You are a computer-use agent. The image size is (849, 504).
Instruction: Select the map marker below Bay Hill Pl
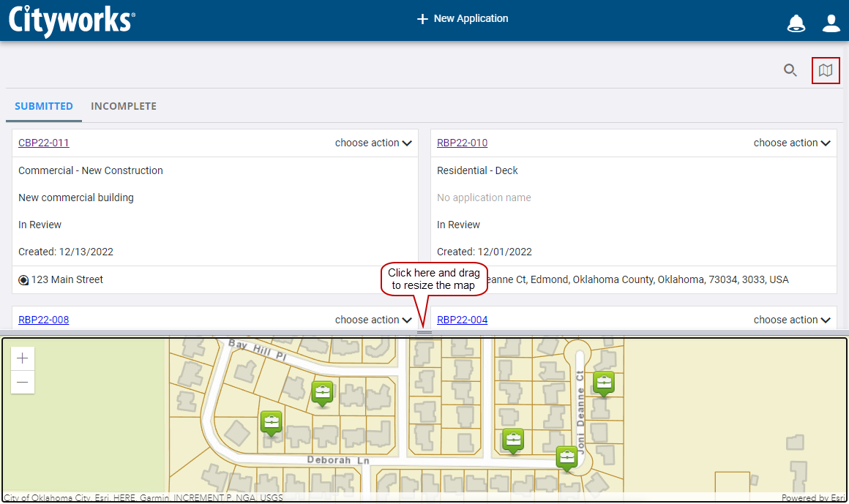[322, 392]
